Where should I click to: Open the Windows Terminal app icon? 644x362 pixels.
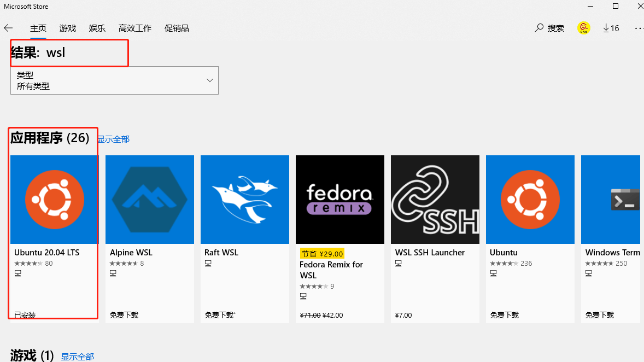(611, 200)
